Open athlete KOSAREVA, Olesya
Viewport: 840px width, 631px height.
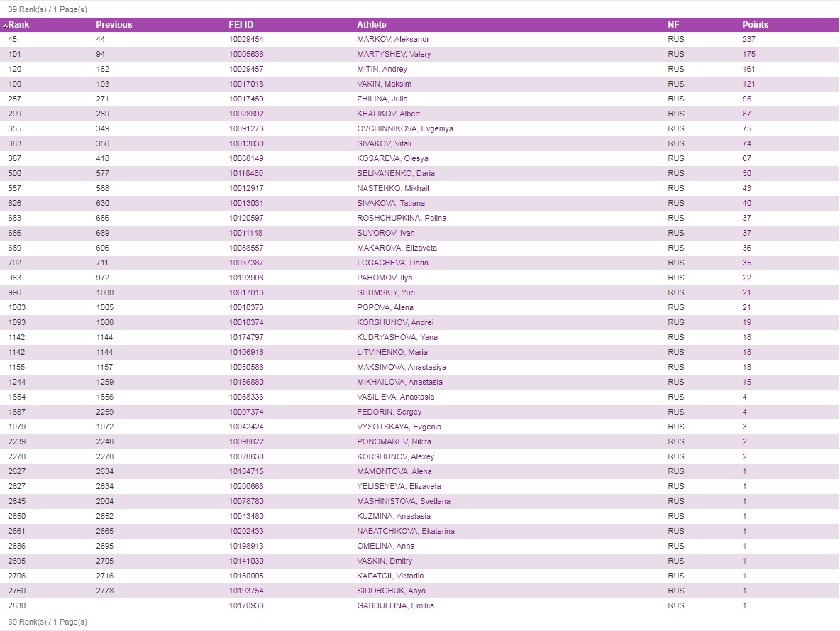coord(392,159)
